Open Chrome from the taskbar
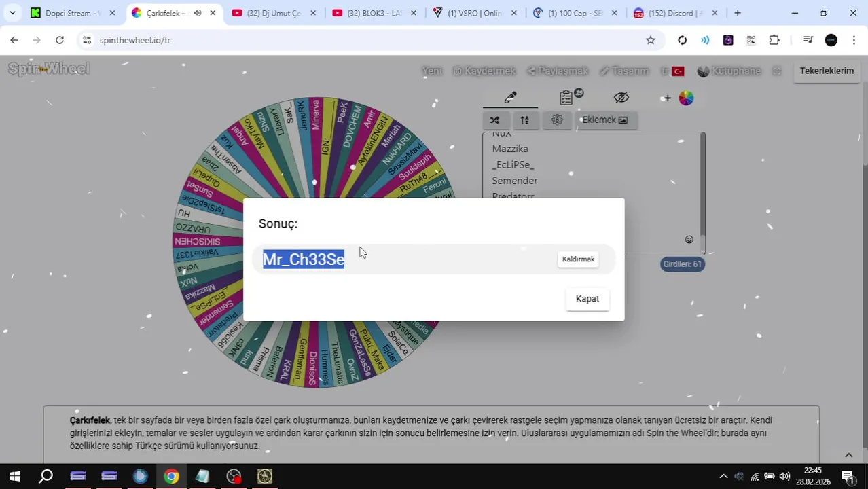This screenshot has height=489, width=868. click(171, 477)
